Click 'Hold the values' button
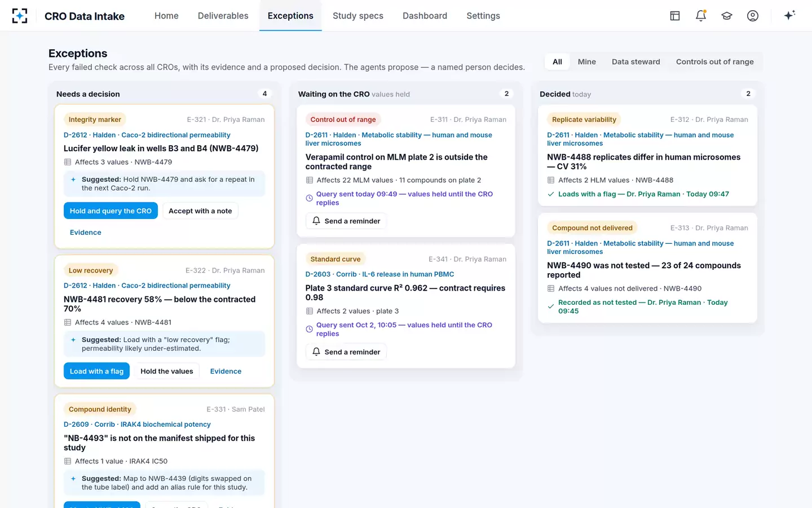Viewport: 812px width, 508px height. point(166,371)
